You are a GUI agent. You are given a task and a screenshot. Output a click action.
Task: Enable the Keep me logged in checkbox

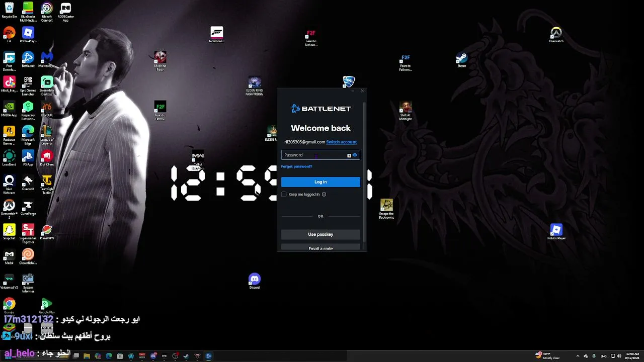284,195
